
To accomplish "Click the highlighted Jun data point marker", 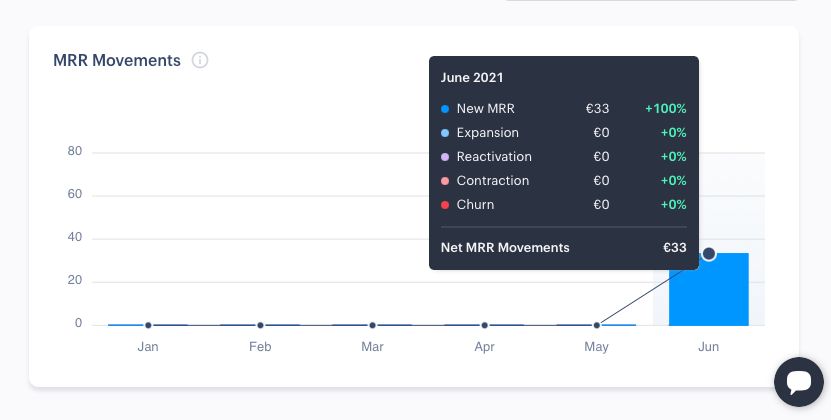I will 709,254.
